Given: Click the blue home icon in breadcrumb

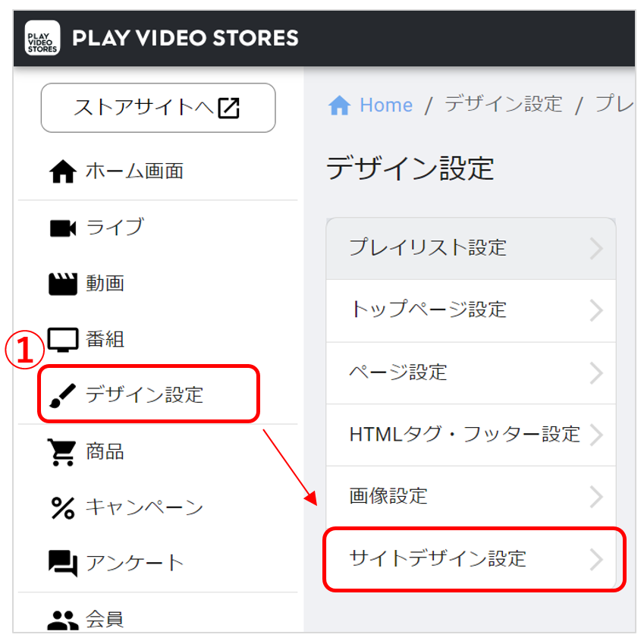Looking at the screenshot, I should click(339, 105).
